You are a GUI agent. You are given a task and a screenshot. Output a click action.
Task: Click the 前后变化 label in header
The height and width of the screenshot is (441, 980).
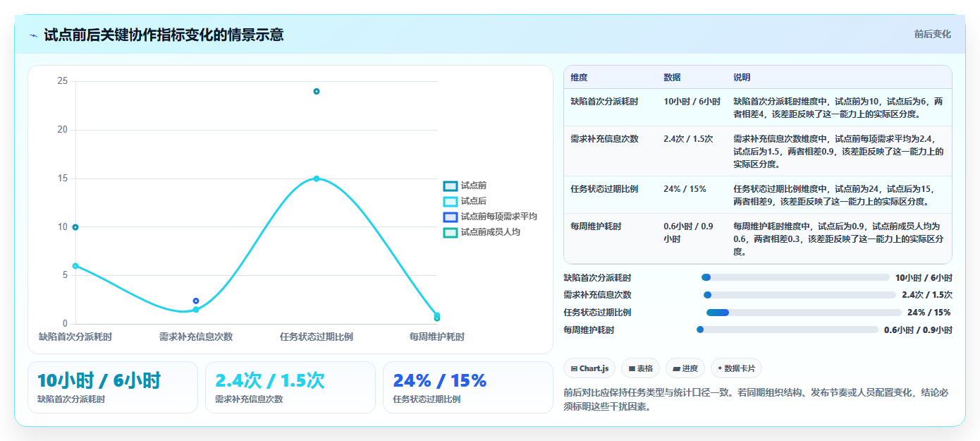pyautogui.click(x=932, y=34)
